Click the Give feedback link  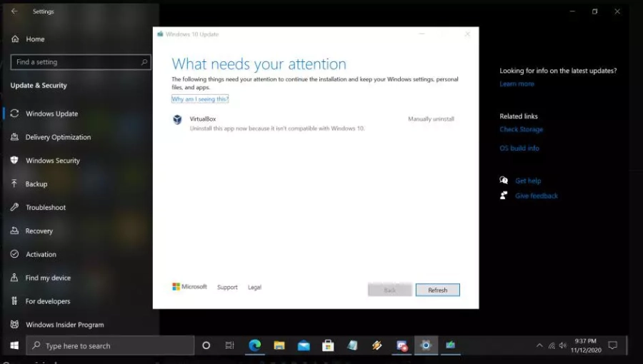[x=536, y=196]
